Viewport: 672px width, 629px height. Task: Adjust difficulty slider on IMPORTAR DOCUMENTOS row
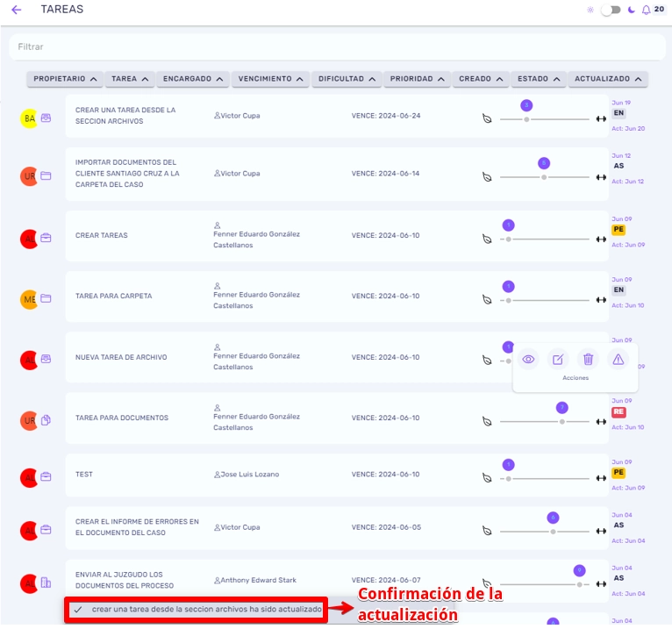coord(544,177)
